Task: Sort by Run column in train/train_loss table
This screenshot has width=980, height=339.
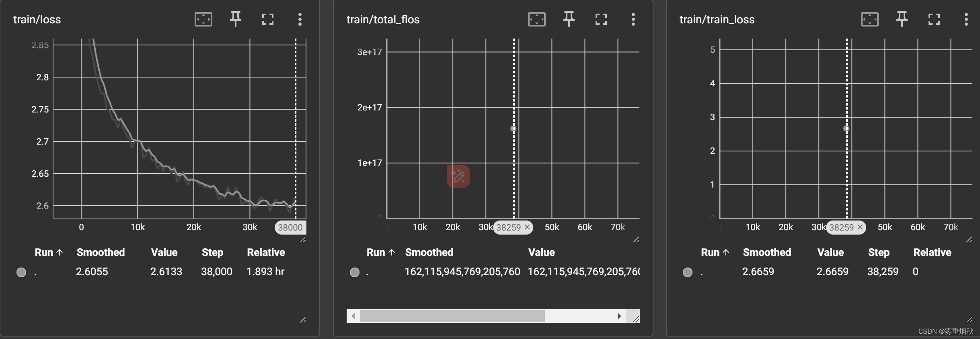Action: [x=715, y=252]
